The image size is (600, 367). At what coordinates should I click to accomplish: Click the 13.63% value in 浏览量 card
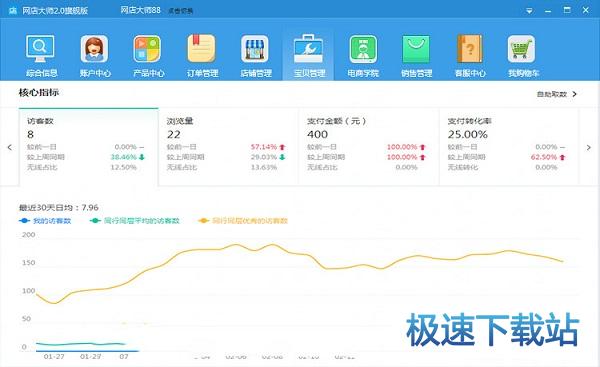[x=264, y=167]
